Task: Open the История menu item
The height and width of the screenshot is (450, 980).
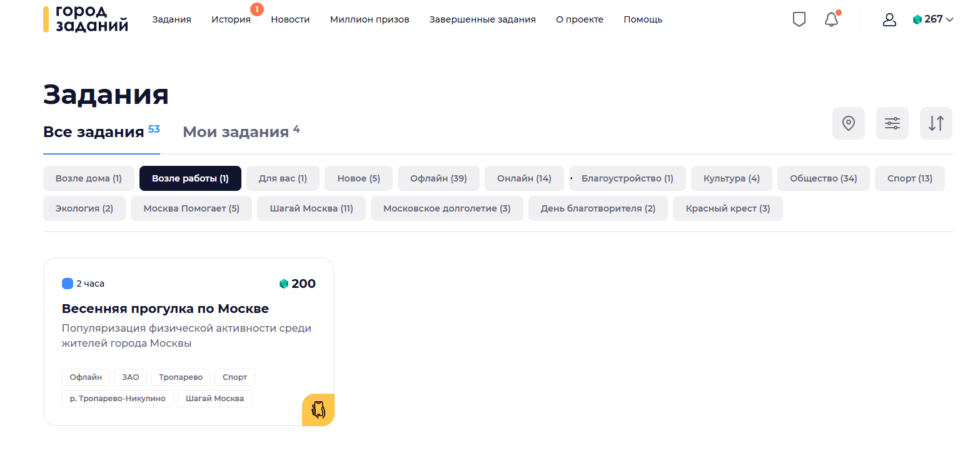Action: click(x=231, y=19)
